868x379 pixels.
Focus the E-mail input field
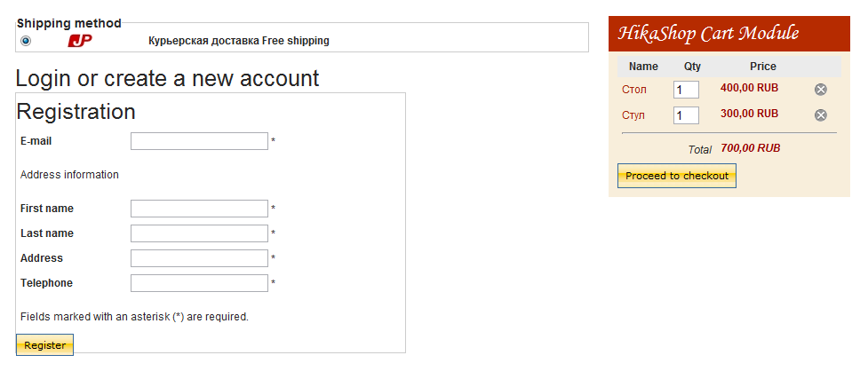[199, 141]
